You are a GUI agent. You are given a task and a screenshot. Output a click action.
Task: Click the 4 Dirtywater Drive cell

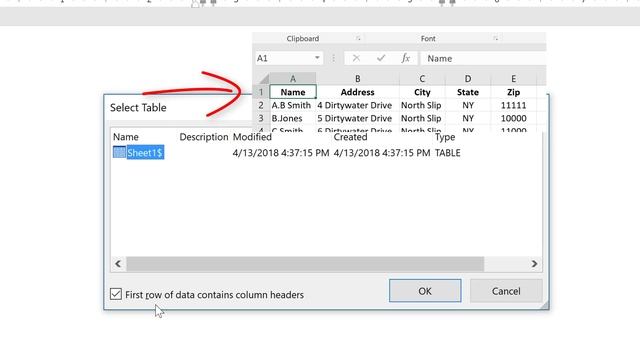357,105
